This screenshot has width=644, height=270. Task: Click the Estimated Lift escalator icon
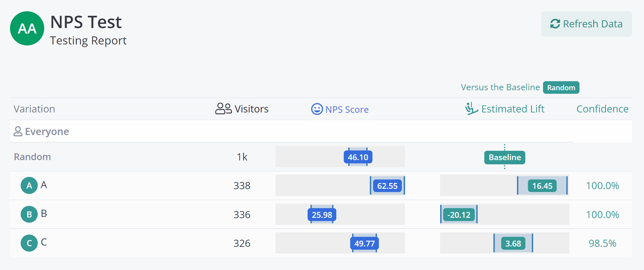tap(471, 109)
